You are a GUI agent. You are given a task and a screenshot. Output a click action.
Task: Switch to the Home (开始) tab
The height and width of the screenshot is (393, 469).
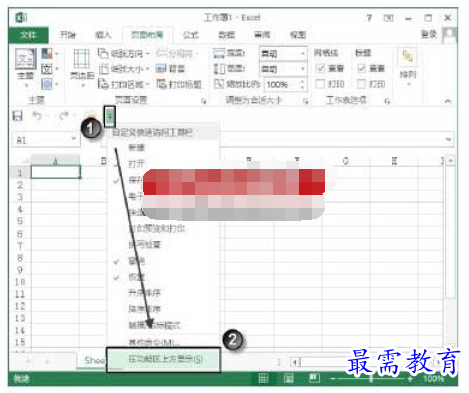[x=68, y=35]
